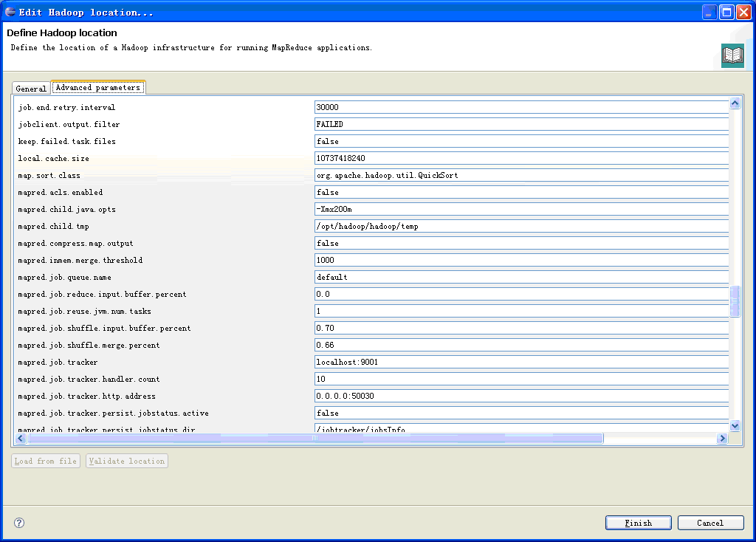This screenshot has height=542, width=756.
Task: Click the horizontal scrollbar right arrow
Action: pyautogui.click(x=723, y=438)
